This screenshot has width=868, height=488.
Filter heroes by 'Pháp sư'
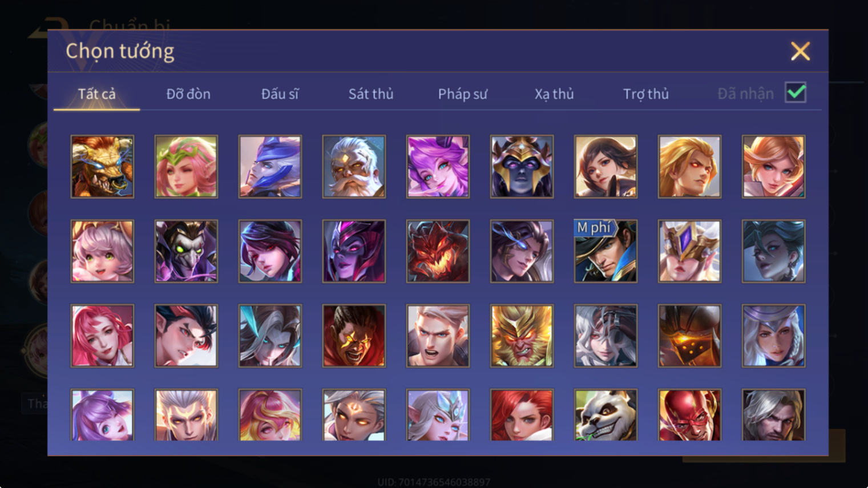click(x=463, y=94)
